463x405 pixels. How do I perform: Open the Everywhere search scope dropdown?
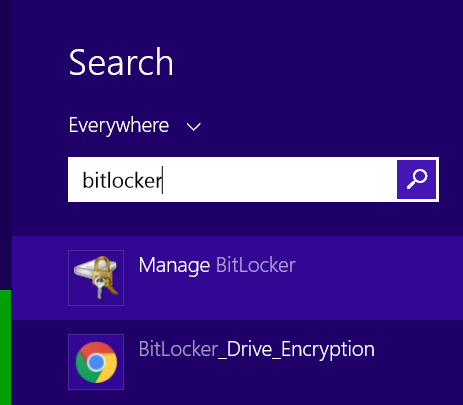[135, 126]
